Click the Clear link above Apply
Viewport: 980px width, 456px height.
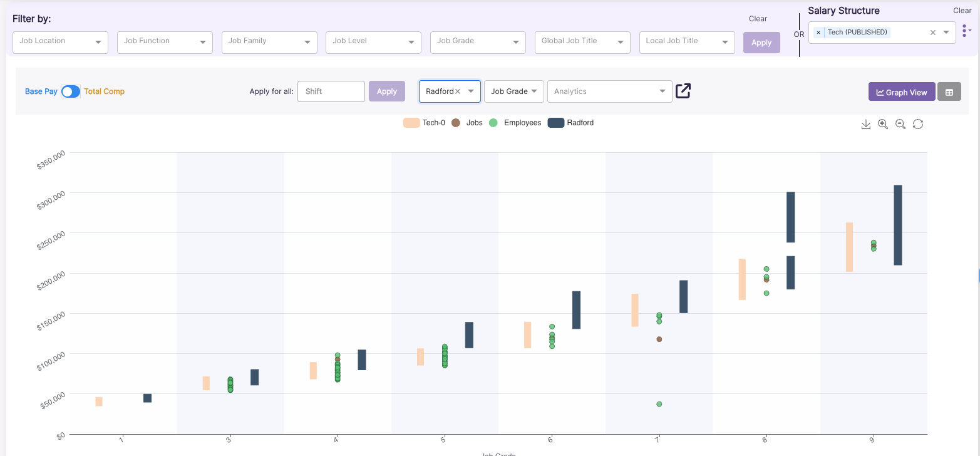coord(758,19)
